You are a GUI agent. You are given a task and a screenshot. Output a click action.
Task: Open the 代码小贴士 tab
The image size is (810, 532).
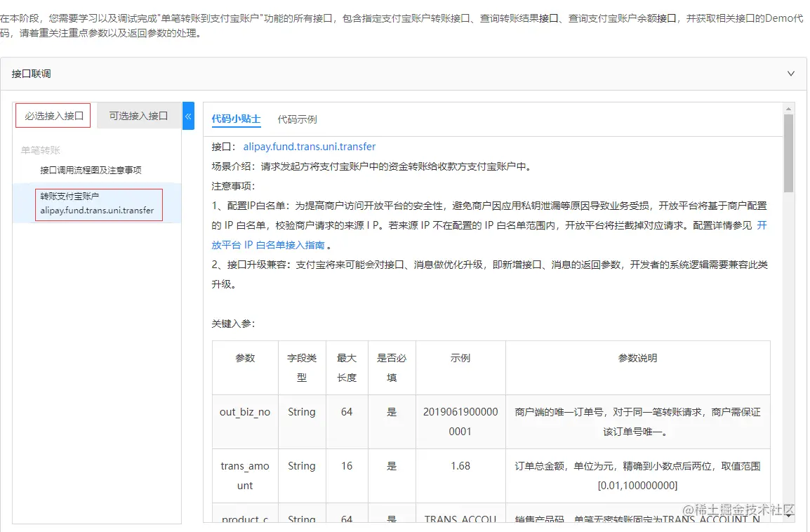coord(236,119)
